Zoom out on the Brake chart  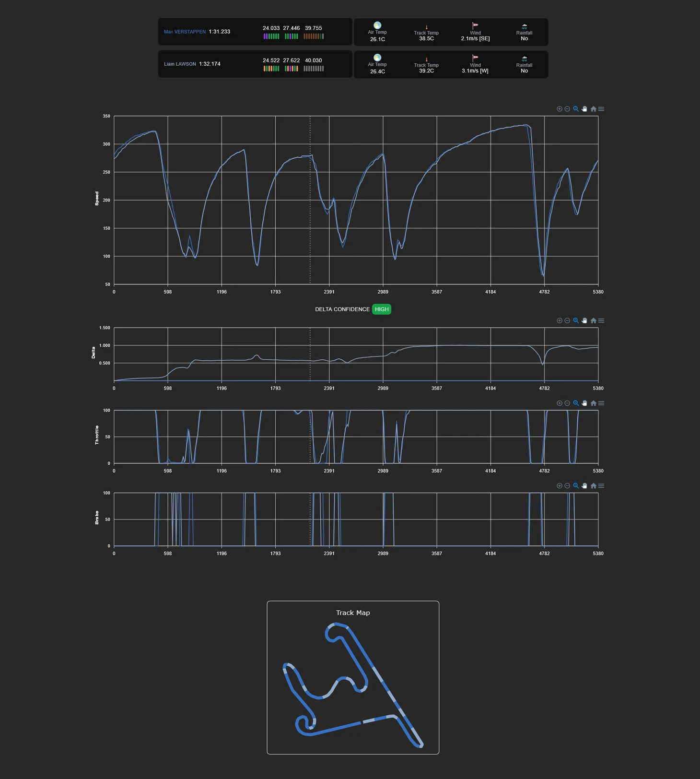click(x=567, y=486)
